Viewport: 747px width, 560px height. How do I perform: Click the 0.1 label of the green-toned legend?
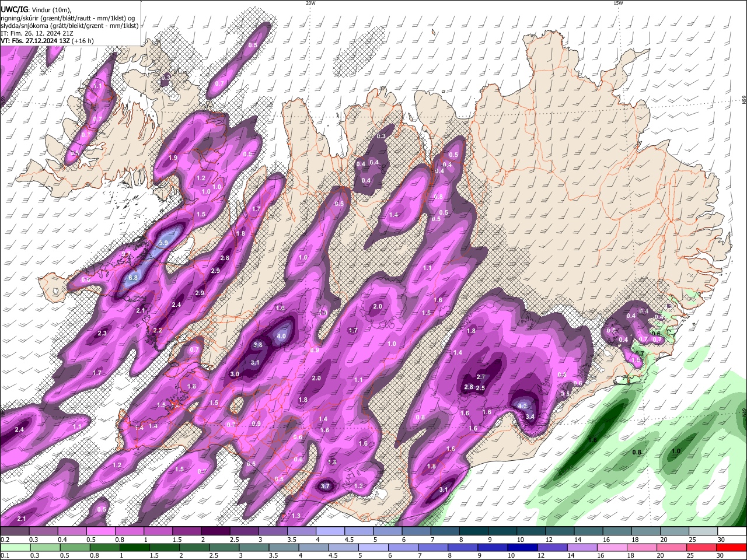pos(5,555)
